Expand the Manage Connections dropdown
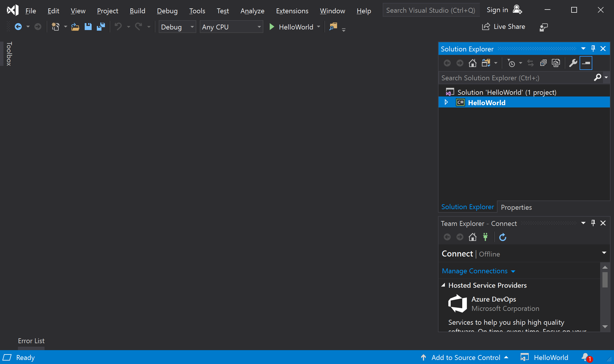Image resolution: width=614 pixels, height=364 pixels. click(513, 271)
